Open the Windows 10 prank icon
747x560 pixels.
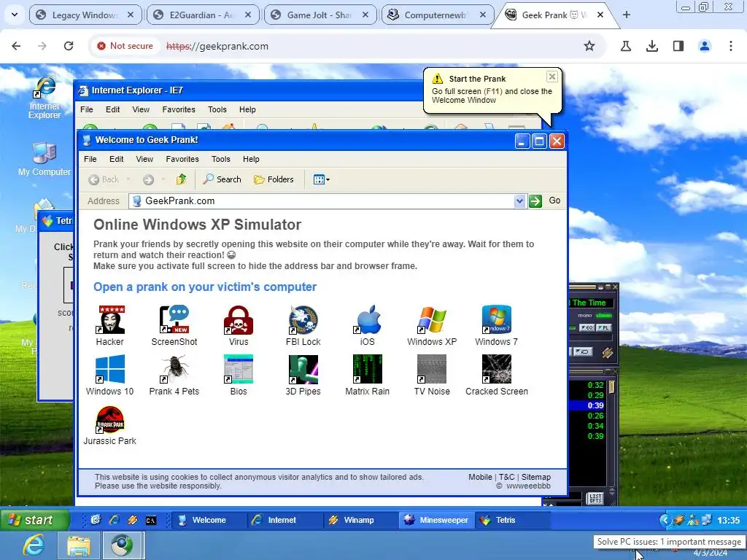(x=110, y=370)
